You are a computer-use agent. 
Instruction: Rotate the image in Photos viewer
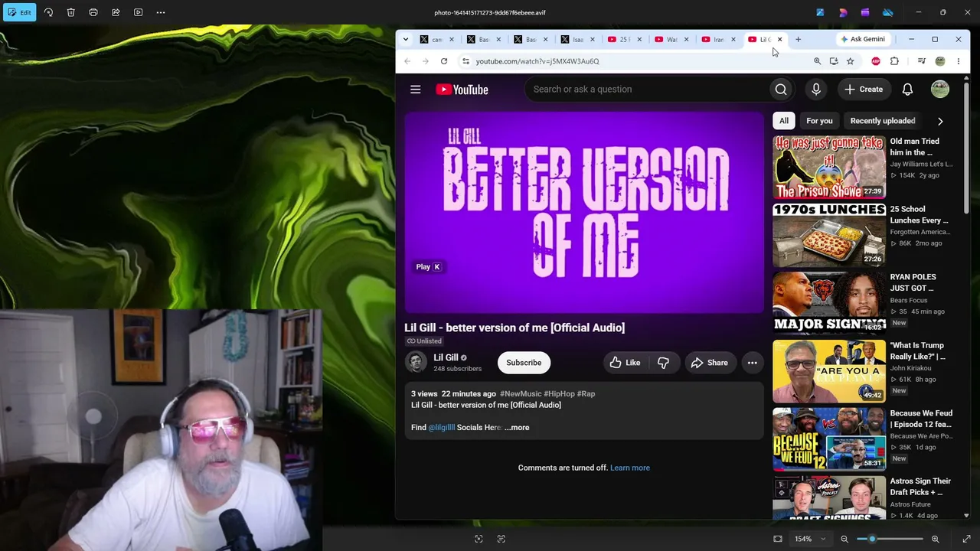(48, 12)
